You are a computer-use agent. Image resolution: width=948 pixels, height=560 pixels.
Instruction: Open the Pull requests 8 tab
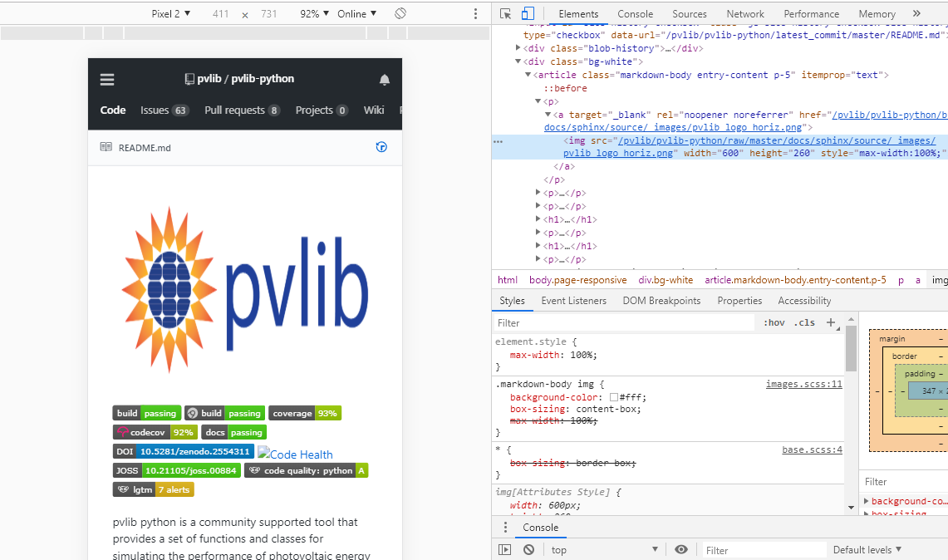pos(242,110)
